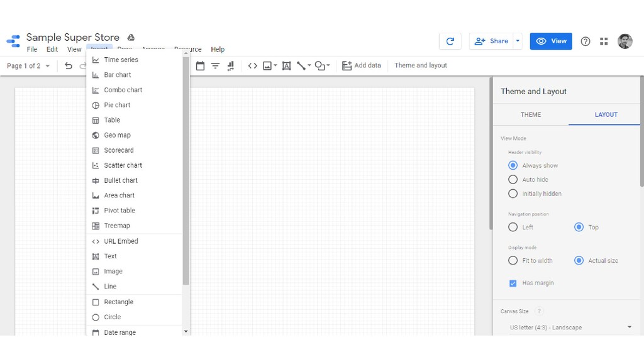Viewport: 644px width, 362px height.
Task: Insert a Text element from menu
Action: [x=135, y=256]
